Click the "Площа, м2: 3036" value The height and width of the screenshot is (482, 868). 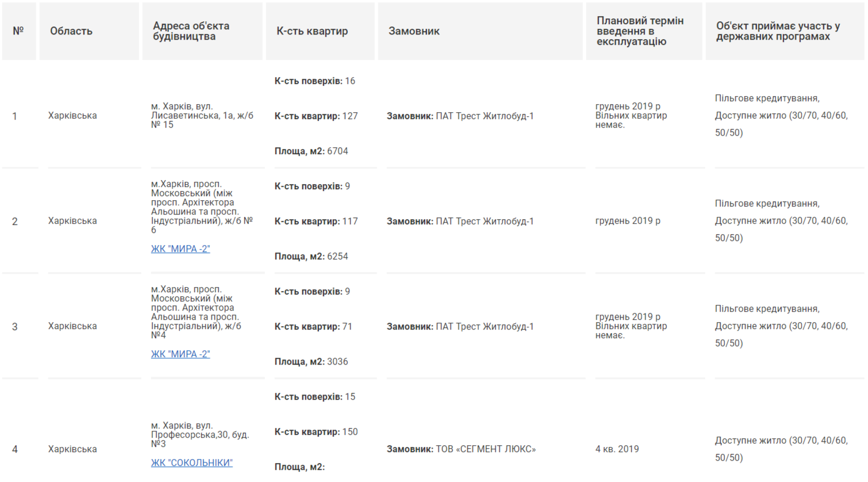[x=311, y=362]
